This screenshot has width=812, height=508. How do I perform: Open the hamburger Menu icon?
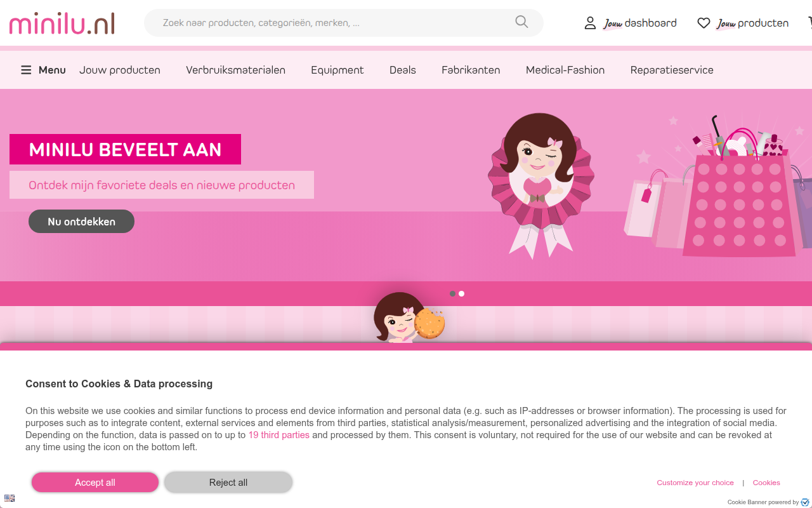(x=26, y=70)
